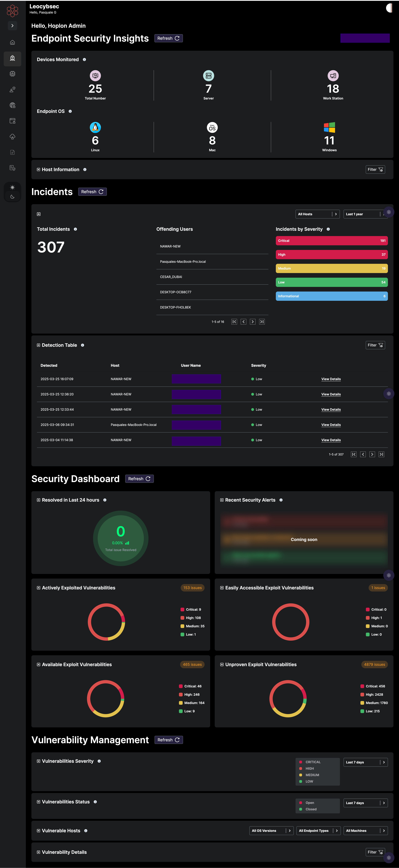The image size is (399, 868).
Task: Switch to dark theme moon toggle
Action: tap(12, 197)
